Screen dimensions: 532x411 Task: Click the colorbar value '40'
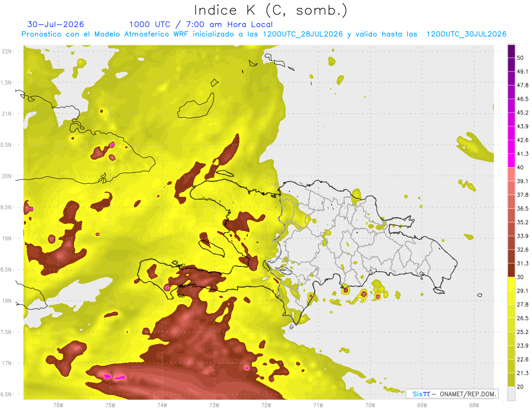click(520, 168)
